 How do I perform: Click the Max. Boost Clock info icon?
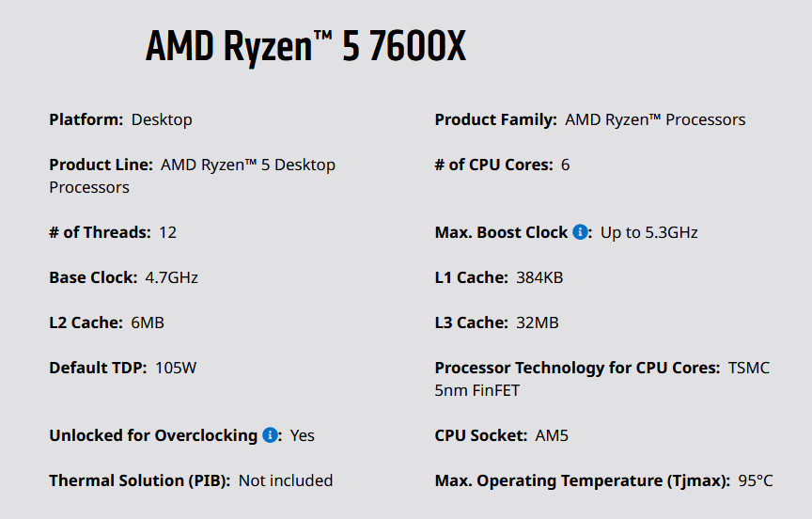coord(580,232)
